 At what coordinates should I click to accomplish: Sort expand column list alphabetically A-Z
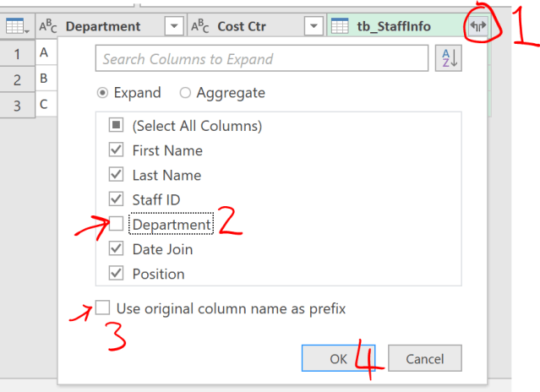tap(449, 58)
